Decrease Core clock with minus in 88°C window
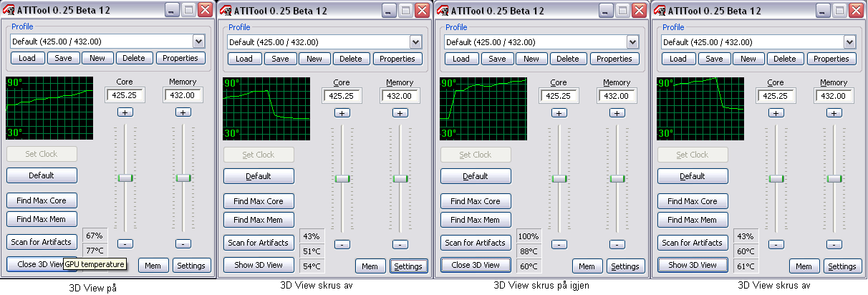Viewport: 868px width, 295px height. [x=559, y=244]
